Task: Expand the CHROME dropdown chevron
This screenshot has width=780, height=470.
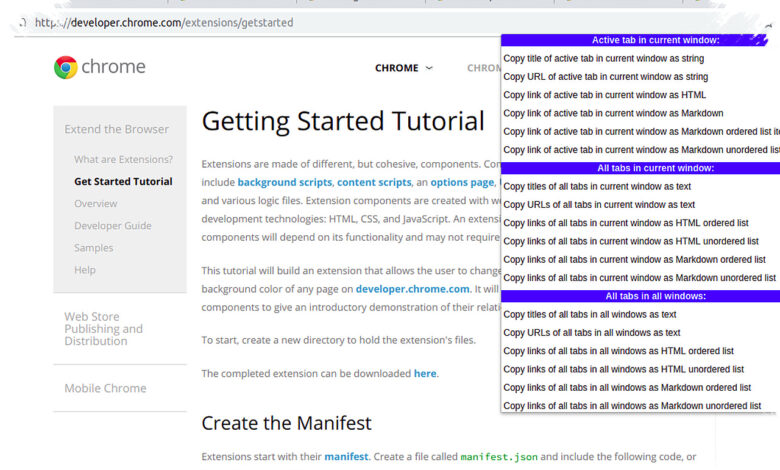Action: click(x=429, y=68)
